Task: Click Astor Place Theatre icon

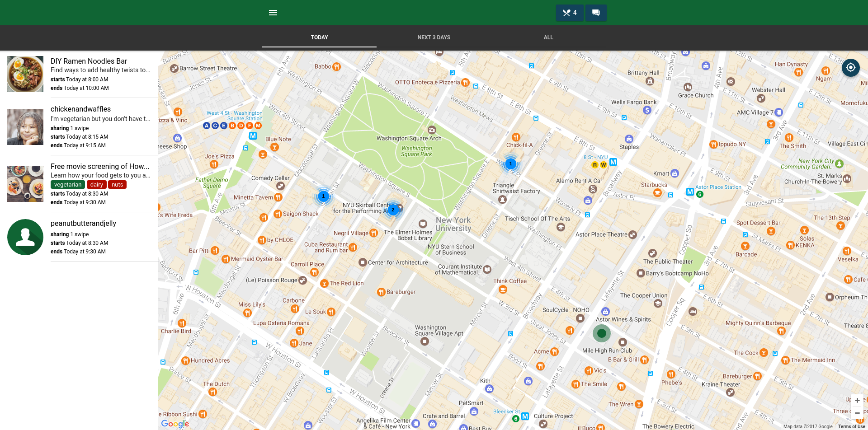Action: (632, 235)
